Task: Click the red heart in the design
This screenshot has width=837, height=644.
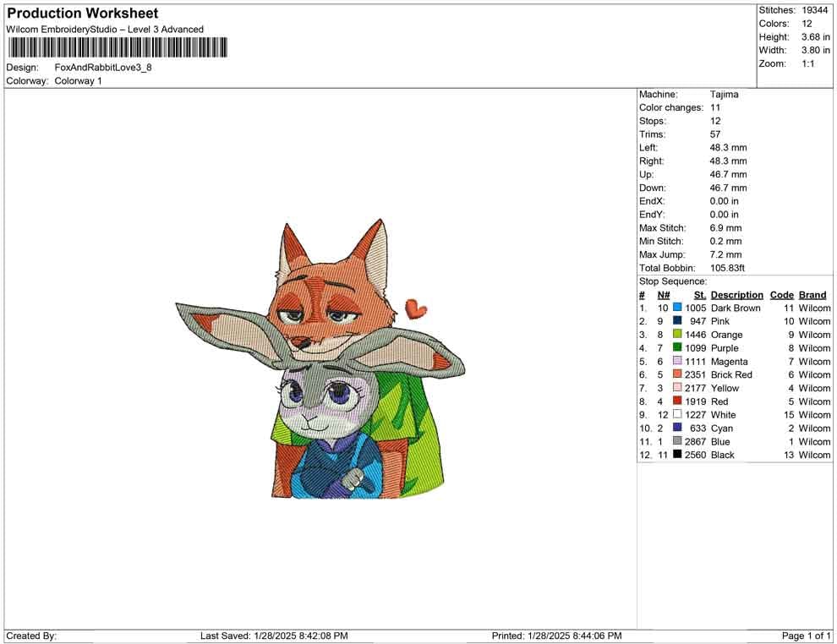Action: coord(416,309)
